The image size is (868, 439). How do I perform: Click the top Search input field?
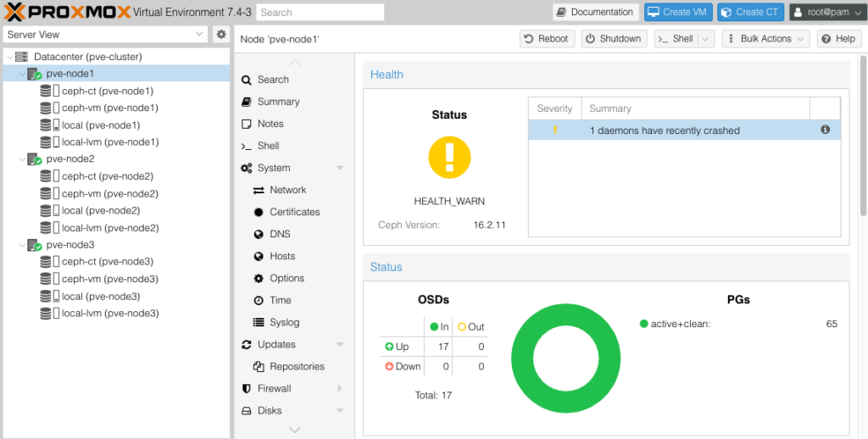click(x=320, y=12)
